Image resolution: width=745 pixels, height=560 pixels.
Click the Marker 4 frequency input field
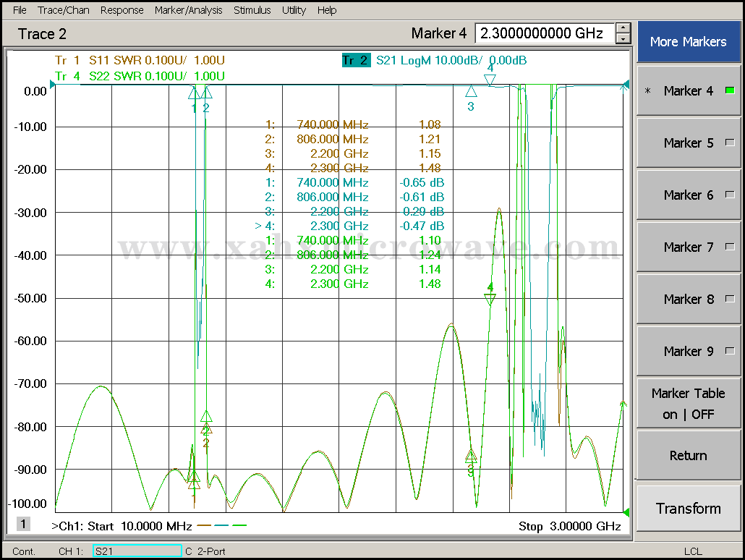click(x=544, y=33)
